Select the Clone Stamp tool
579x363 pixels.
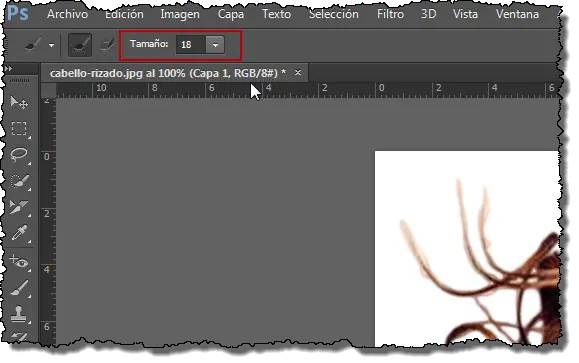click(x=19, y=314)
